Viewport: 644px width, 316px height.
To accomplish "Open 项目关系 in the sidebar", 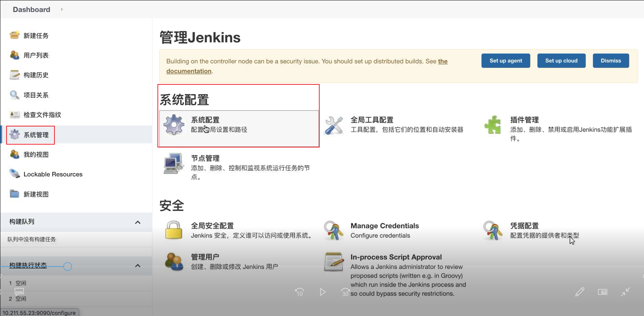I will (x=36, y=95).
